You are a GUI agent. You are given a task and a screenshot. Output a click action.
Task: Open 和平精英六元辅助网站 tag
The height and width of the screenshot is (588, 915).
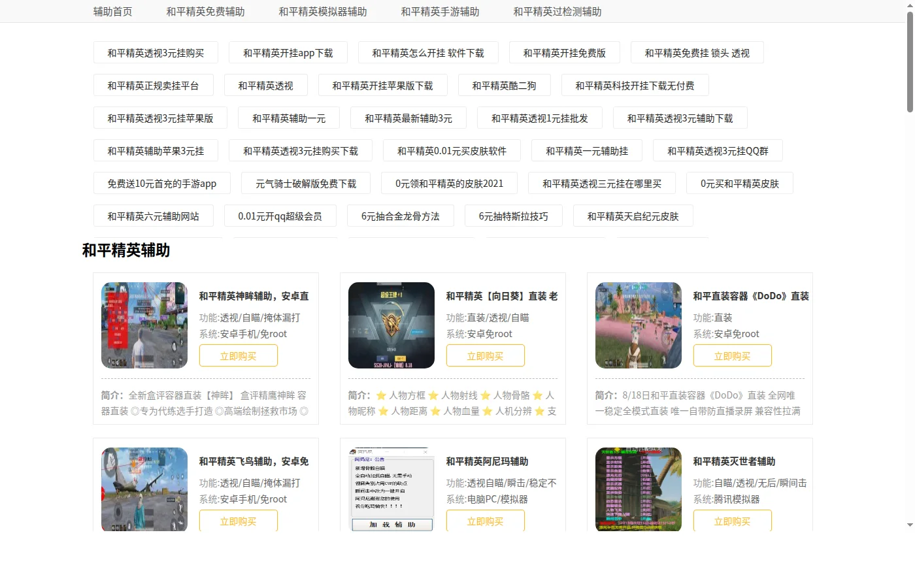click(153, 216)
